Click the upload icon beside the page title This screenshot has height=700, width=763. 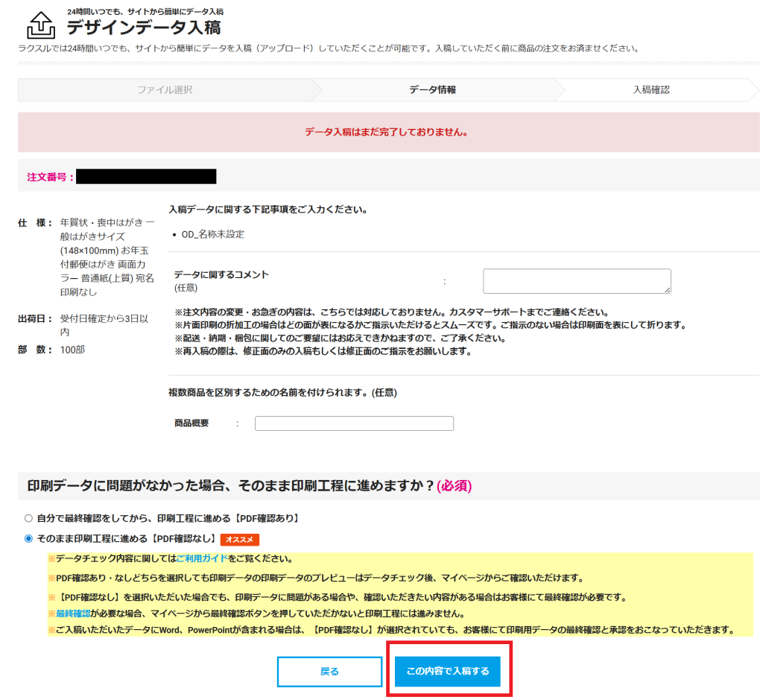40,25
